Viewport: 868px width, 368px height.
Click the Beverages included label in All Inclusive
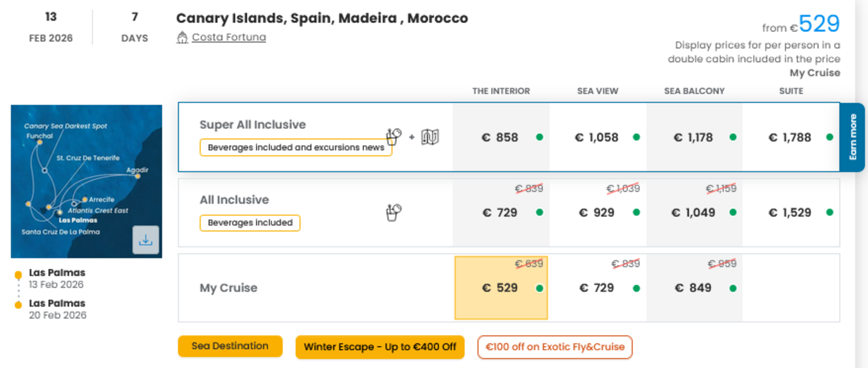point(250,223)
